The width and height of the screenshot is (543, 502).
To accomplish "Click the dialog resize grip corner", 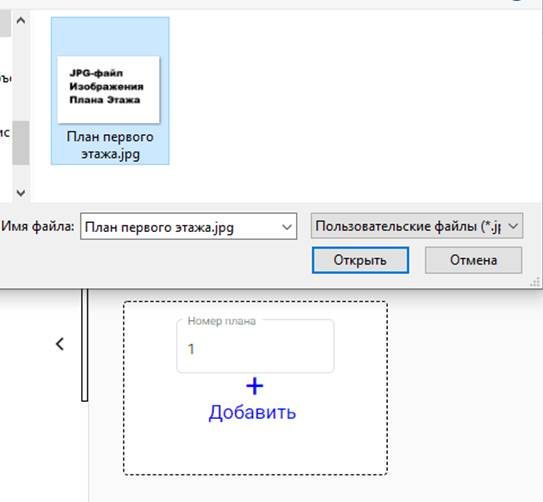I will click(x=535, y=282).
